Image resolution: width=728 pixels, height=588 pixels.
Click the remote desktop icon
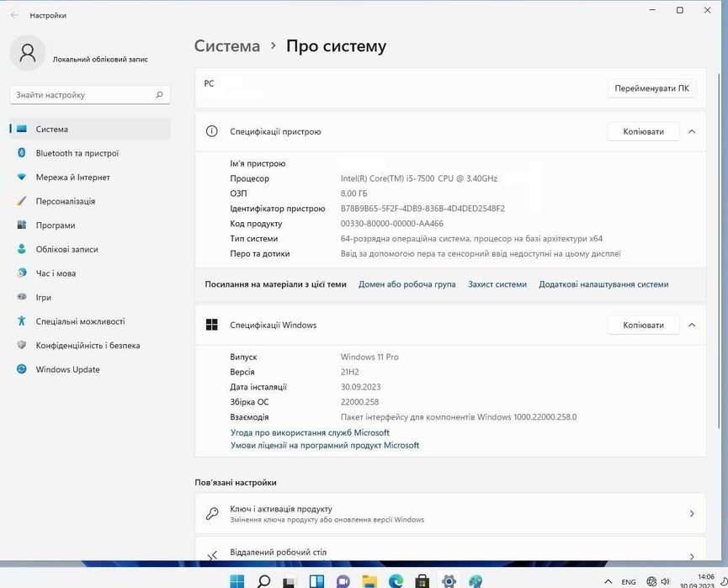point(212,555)
